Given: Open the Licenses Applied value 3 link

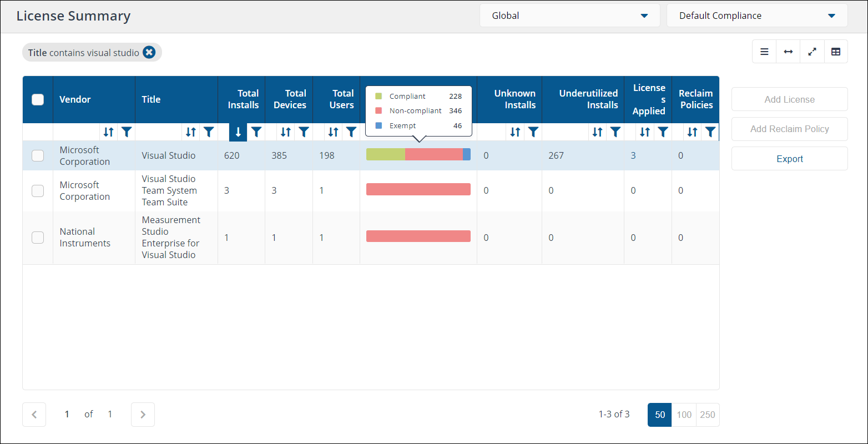Looking at the screenshot, I should pyautogui.click(x=633, y=155).
